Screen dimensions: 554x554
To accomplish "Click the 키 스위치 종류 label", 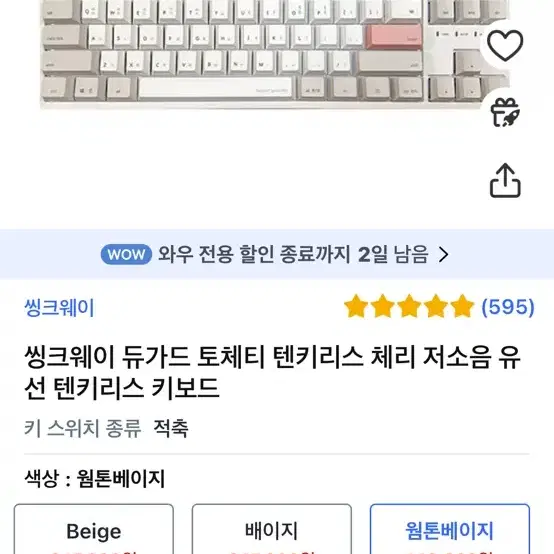I will point(83,428).
